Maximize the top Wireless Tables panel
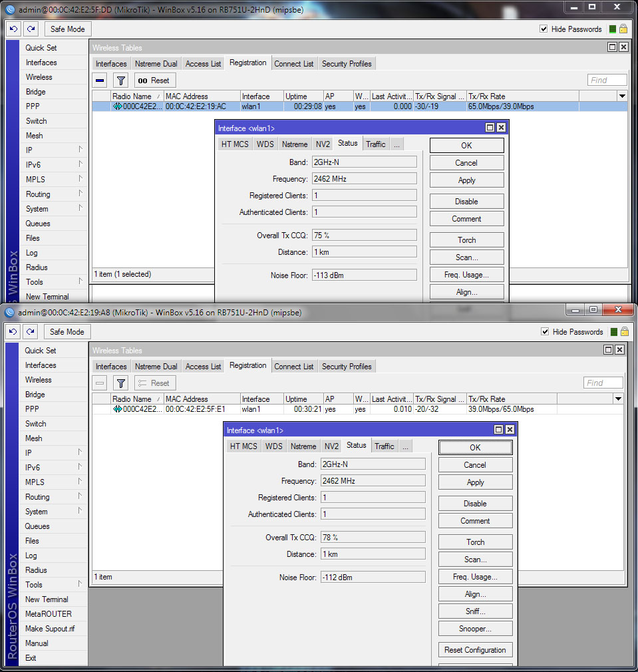 click(613, 47)
